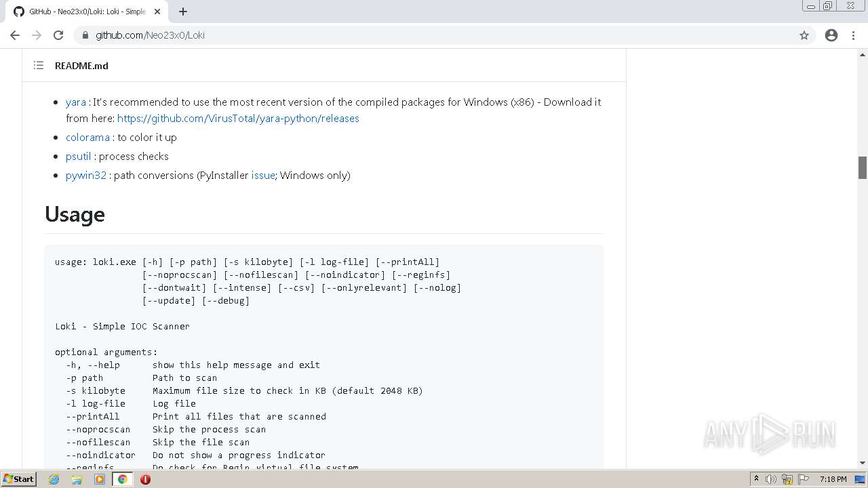Close the GitHub Loki tab
This screenshot has height=488, width=868.
point(157,12)
